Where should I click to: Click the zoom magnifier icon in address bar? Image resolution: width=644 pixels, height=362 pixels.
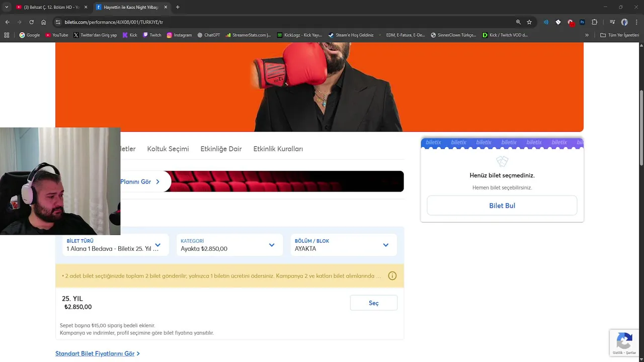click(x=518, y=22)
